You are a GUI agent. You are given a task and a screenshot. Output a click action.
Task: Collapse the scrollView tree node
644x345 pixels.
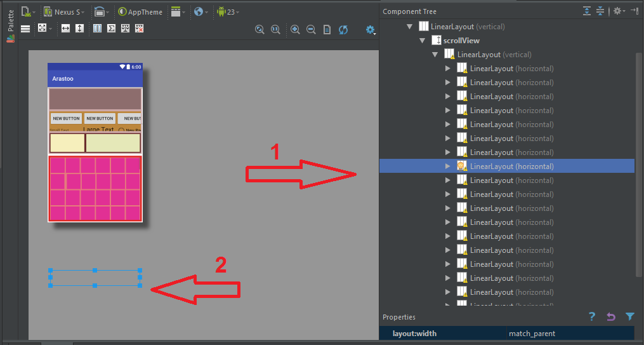pos(422,41)
